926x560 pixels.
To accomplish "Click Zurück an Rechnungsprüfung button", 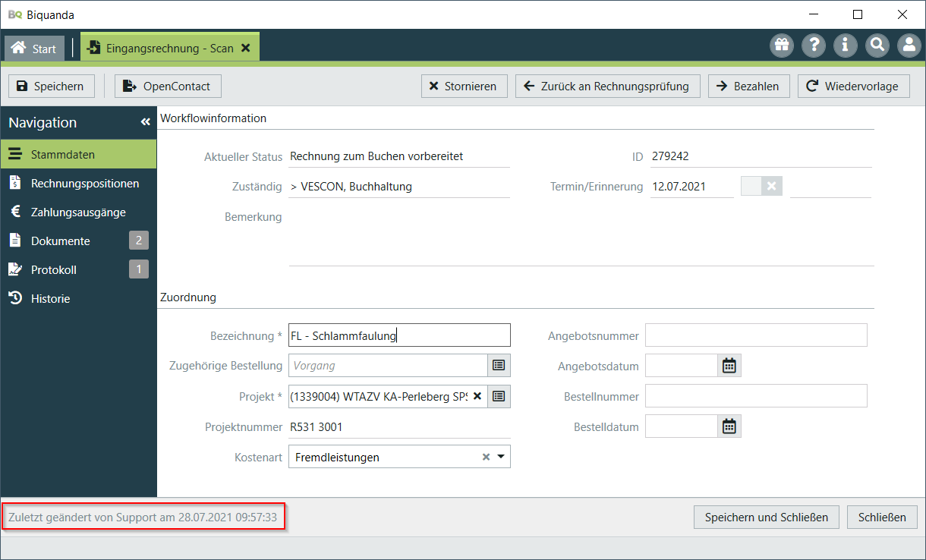I will pyautogui.click(x=607, y=87).
